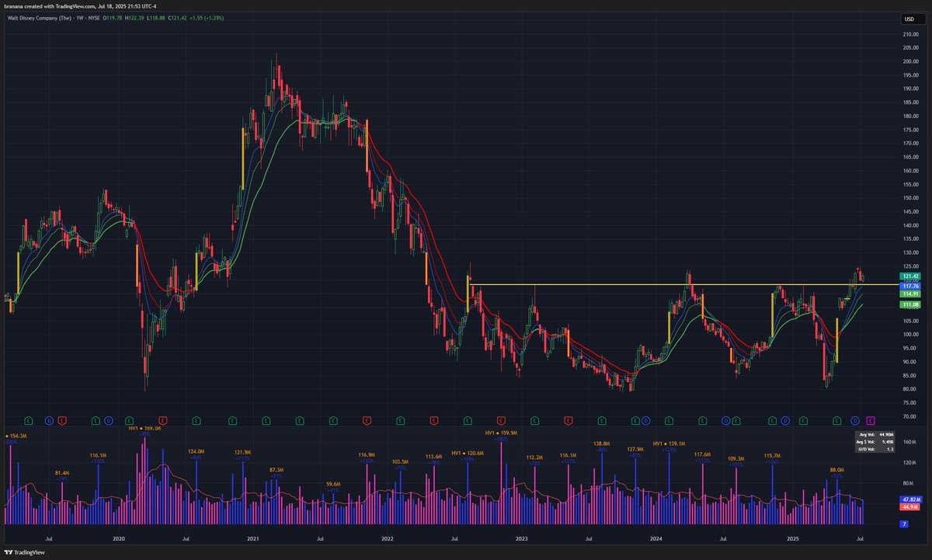Click the 2025 label on time axis
Viewport: 932px width, 560px height.
(x=791, y=537)
